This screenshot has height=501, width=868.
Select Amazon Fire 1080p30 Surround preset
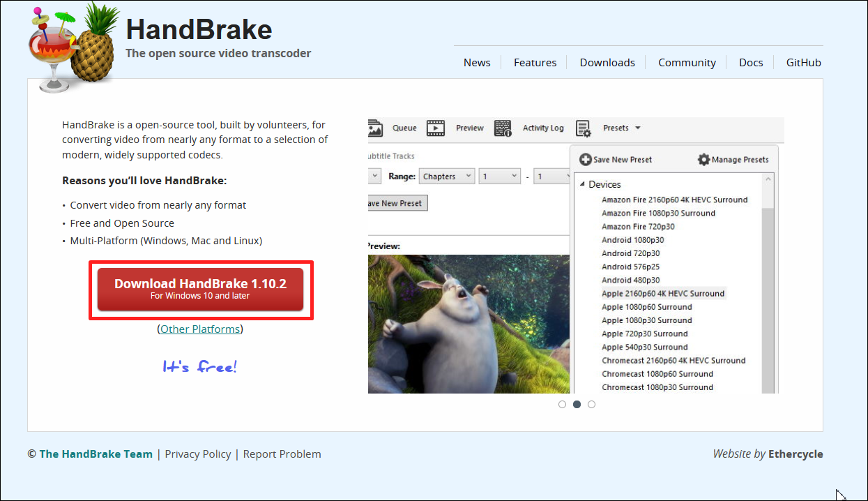[658, 214]
